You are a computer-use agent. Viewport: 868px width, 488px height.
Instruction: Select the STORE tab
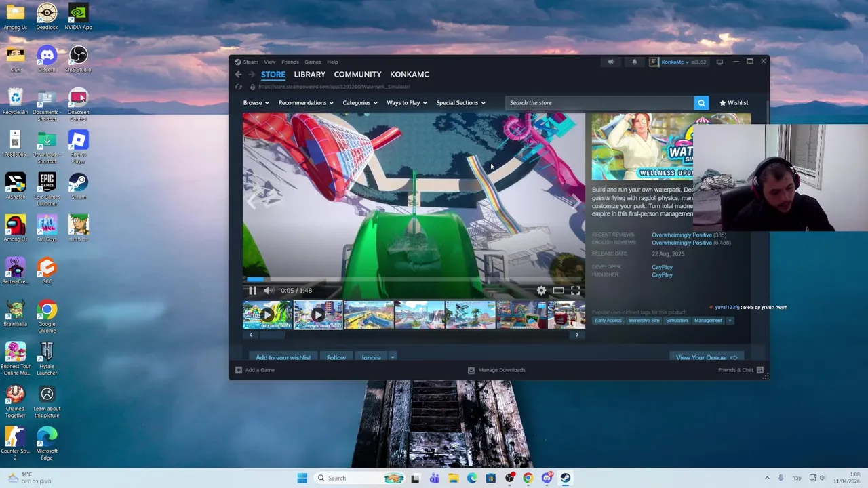273,75
